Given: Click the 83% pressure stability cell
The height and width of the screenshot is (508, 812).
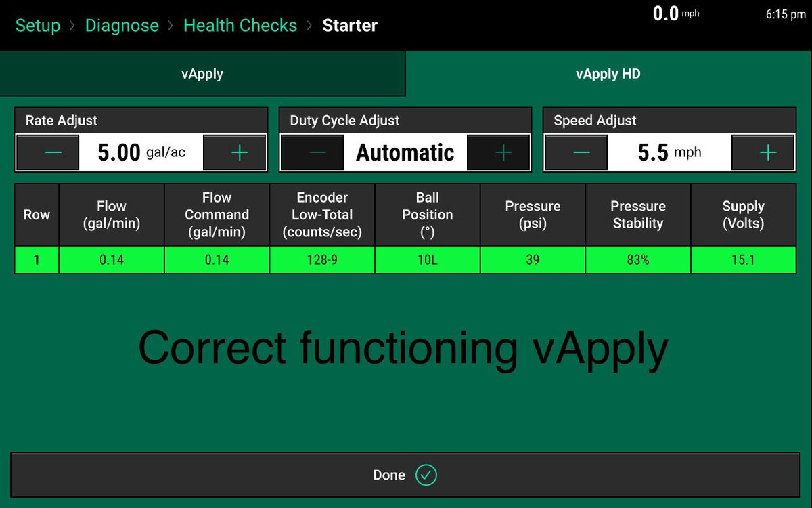Looking at the screenshot, I should (x=638, y=260).
